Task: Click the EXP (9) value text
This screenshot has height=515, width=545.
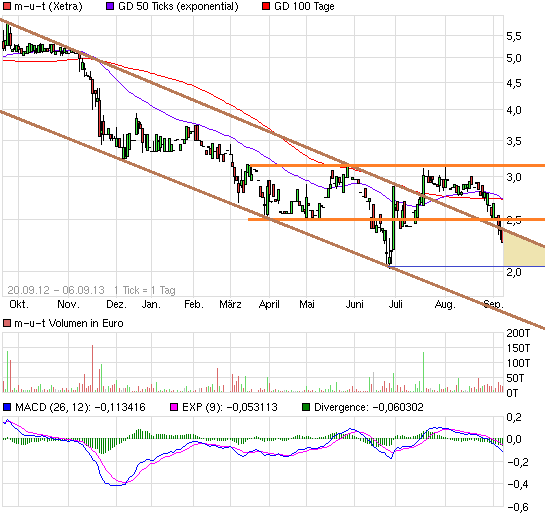Action: pyautogui.click(x=252, y=407)
